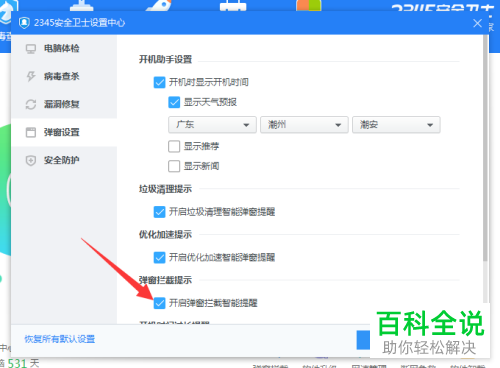Open the 病毒查杀 settings tab
The width and height of the screenshot is (500, 368).
click(x=64, y=77)
